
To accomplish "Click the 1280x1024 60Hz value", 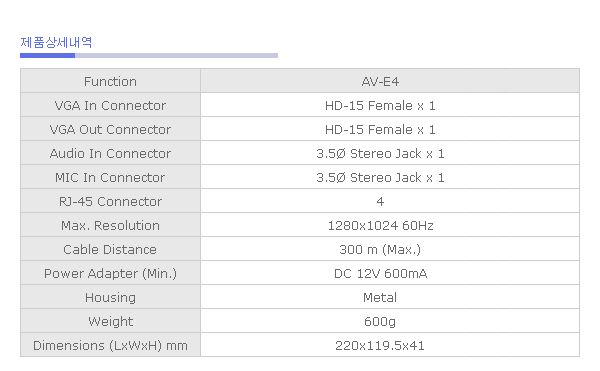I will pos(380,226).
